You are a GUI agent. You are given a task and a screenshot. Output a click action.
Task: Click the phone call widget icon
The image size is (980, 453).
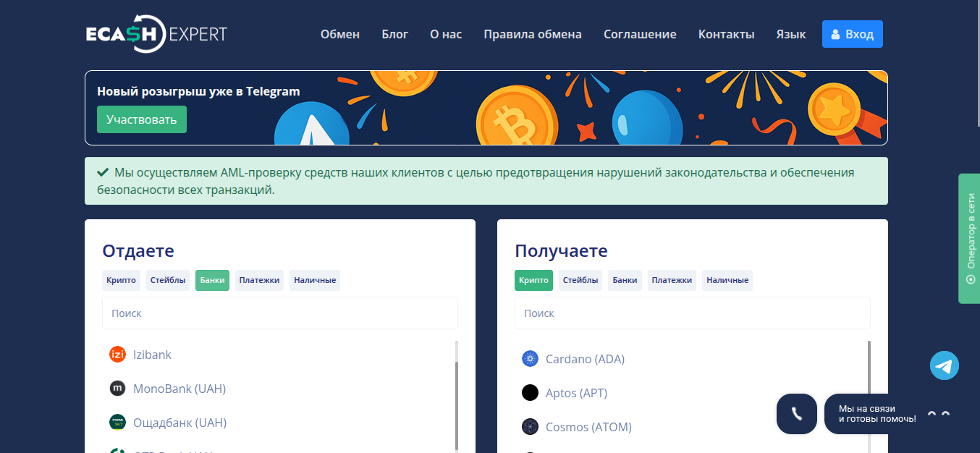[796, 414]
